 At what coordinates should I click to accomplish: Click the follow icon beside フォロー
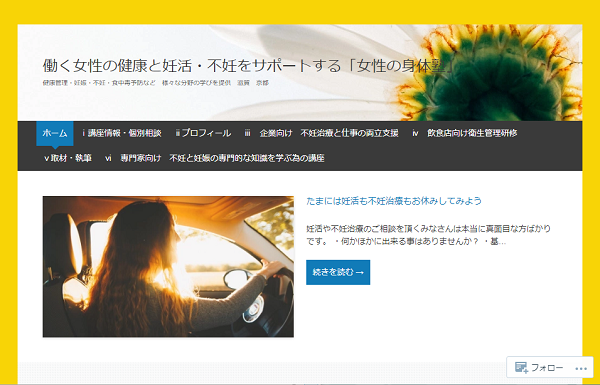point(521,368)
